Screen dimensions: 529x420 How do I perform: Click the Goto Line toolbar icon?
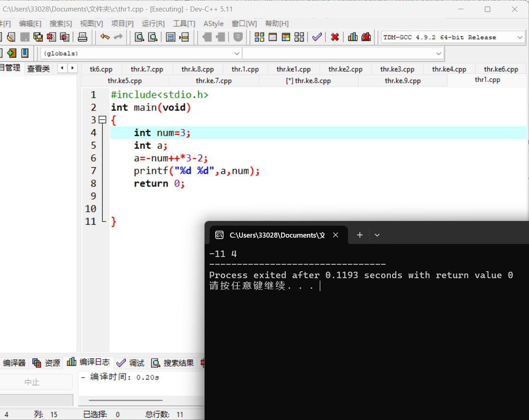coord(184,37)
